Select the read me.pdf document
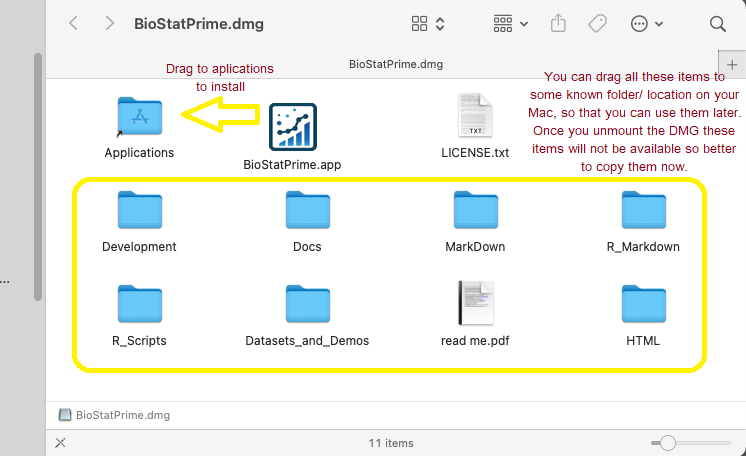746x456 pixels. click(475, 305)
